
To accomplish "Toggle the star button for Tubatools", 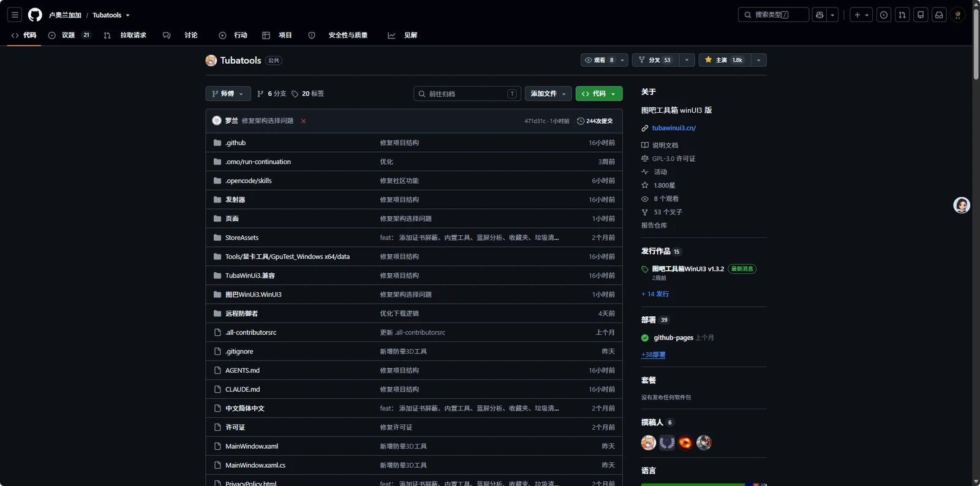I will [x=724, y=60].
